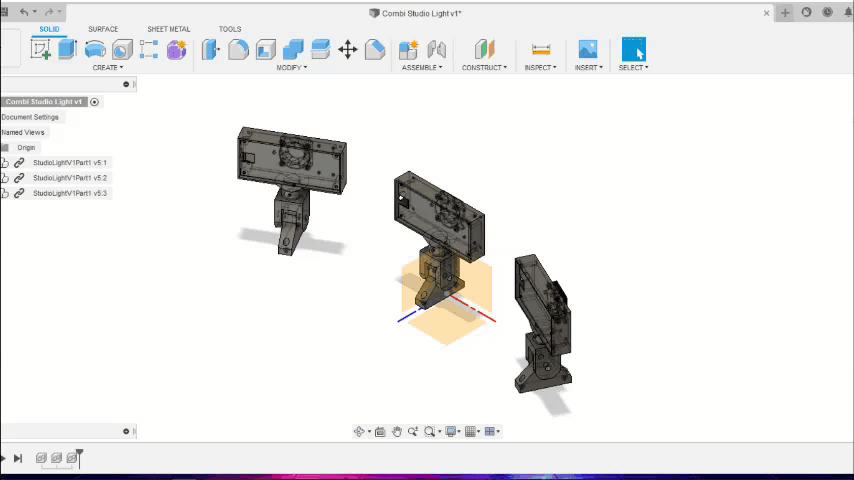Open the INSERT dropdown menu
Viewport: 854px width, 480px height.
click(589, 68)
